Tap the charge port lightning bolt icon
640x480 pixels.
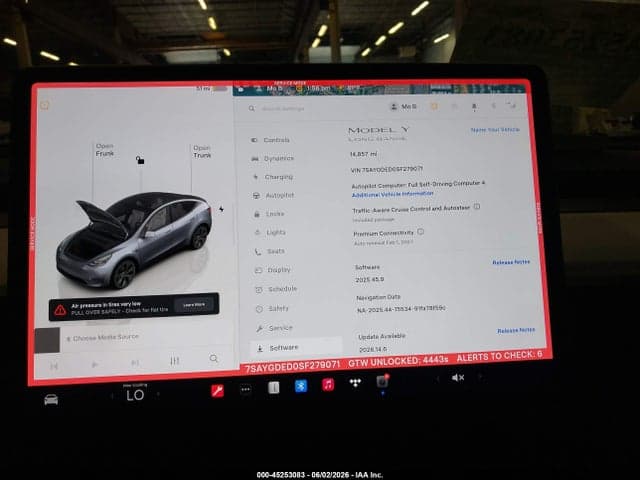tap(221, 209)
